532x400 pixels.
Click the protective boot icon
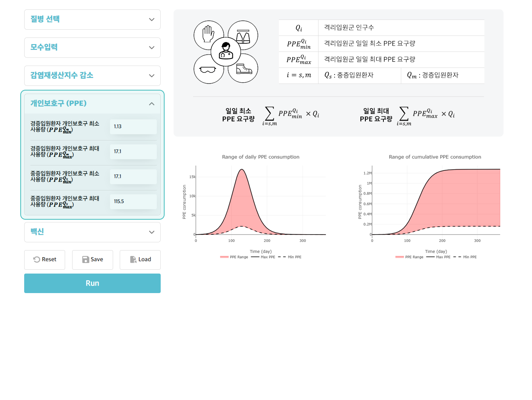(244, 69)
